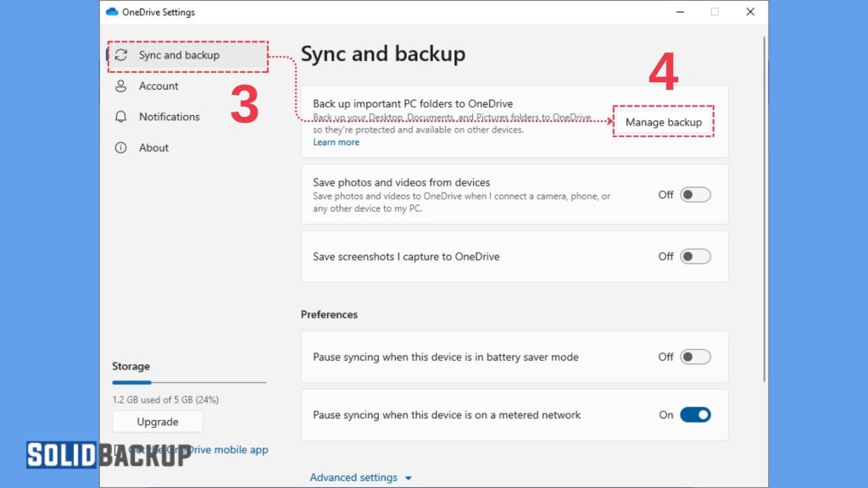Click the Upgrade storage button
This screenshot has height=488, width=868.
[x=158, y=422]
